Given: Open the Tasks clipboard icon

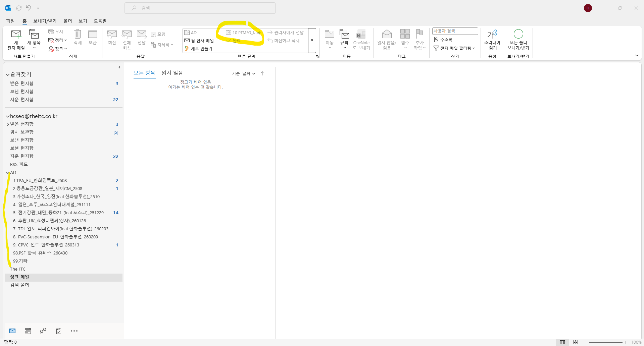Looking at the screenshot, I should 59,331.
